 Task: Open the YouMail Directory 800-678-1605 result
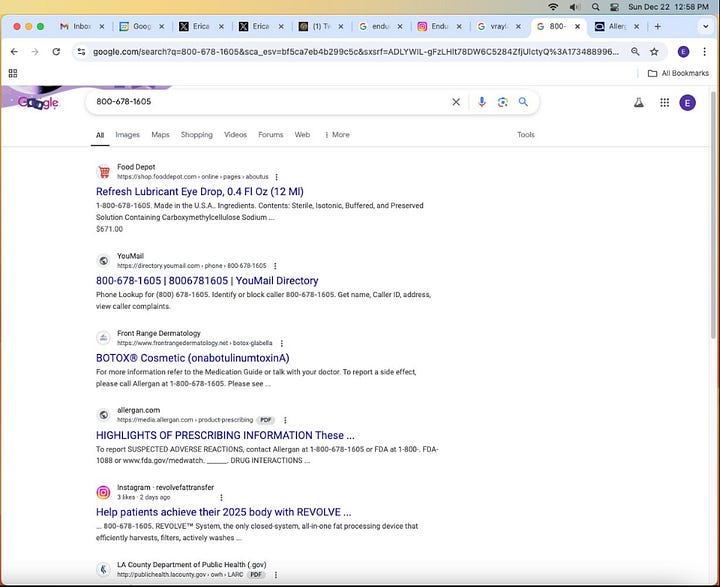click(207, 281)
